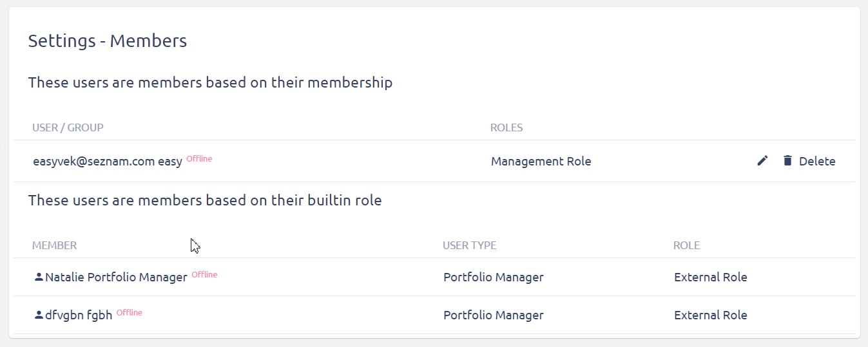The width and height of the screenshot is (868, 347).
Task: Click the USER / GROUP column header
Action: [68, 127]
